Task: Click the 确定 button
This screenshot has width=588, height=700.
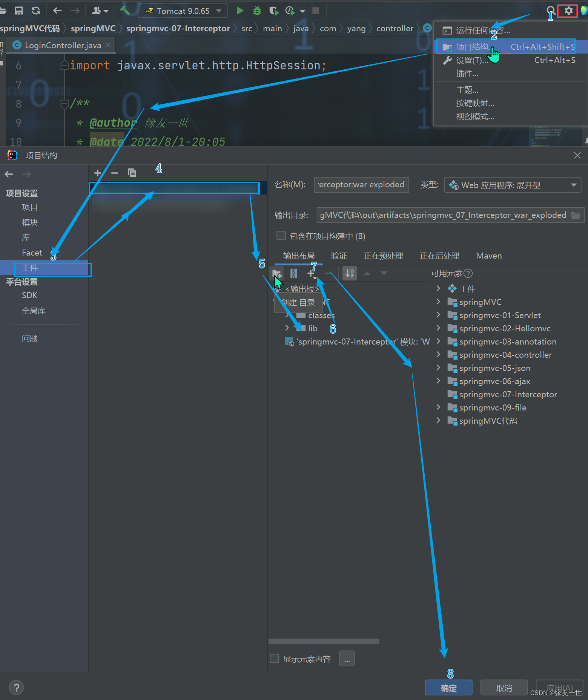Action: (448, 688)
